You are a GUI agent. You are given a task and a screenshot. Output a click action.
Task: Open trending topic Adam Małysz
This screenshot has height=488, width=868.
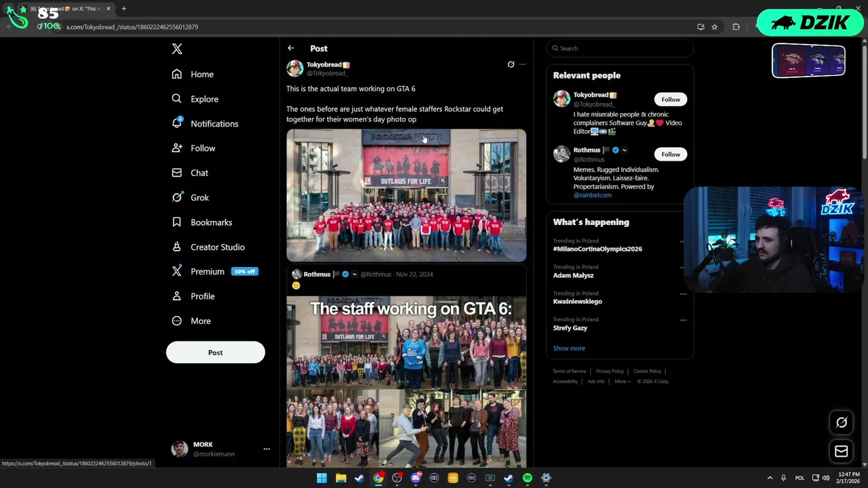[573, 275]
